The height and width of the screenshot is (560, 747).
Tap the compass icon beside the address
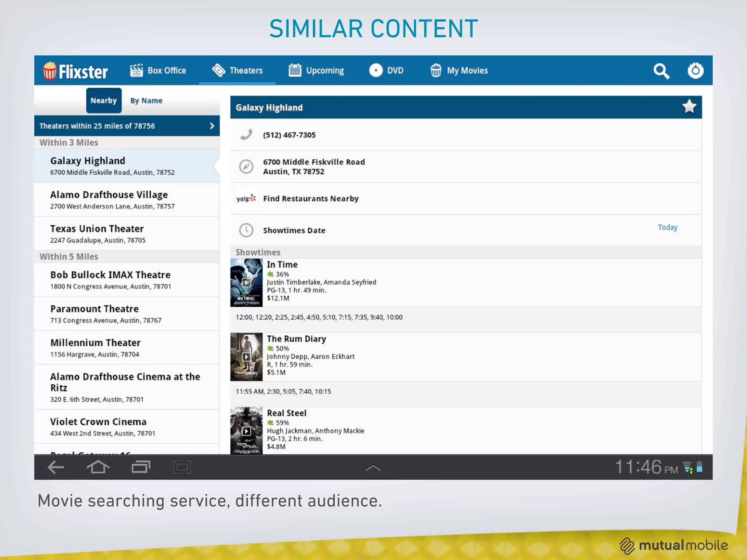tap(246, 167)
